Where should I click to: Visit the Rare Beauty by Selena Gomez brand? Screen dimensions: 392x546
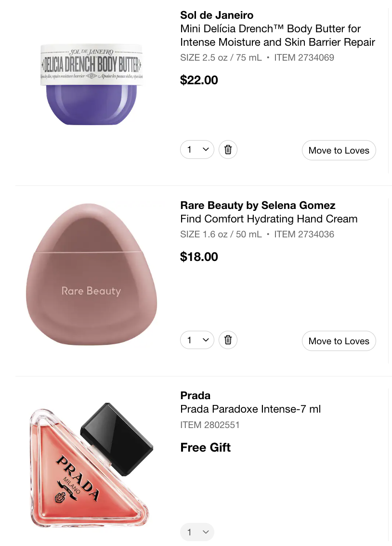coord(258,206)
